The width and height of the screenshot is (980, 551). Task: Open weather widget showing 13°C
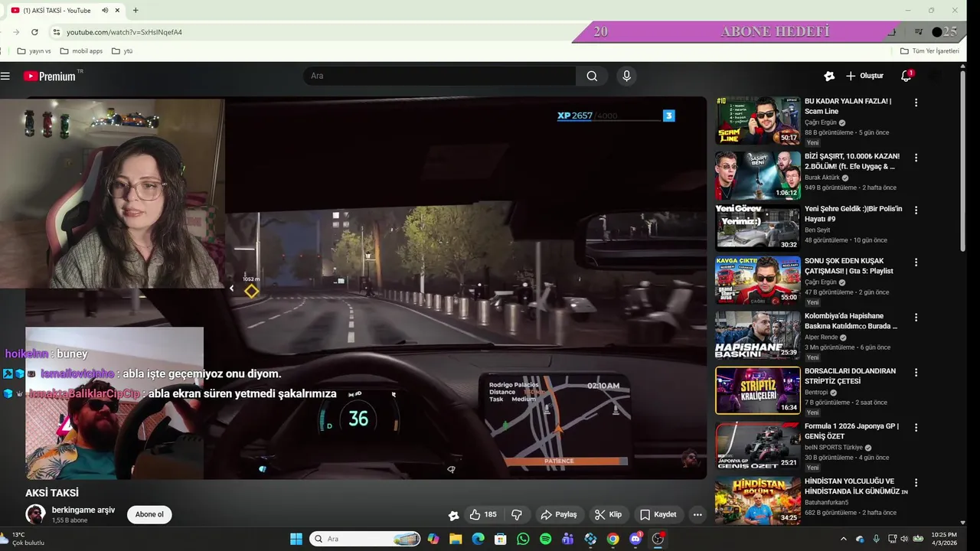pos(23,539)
